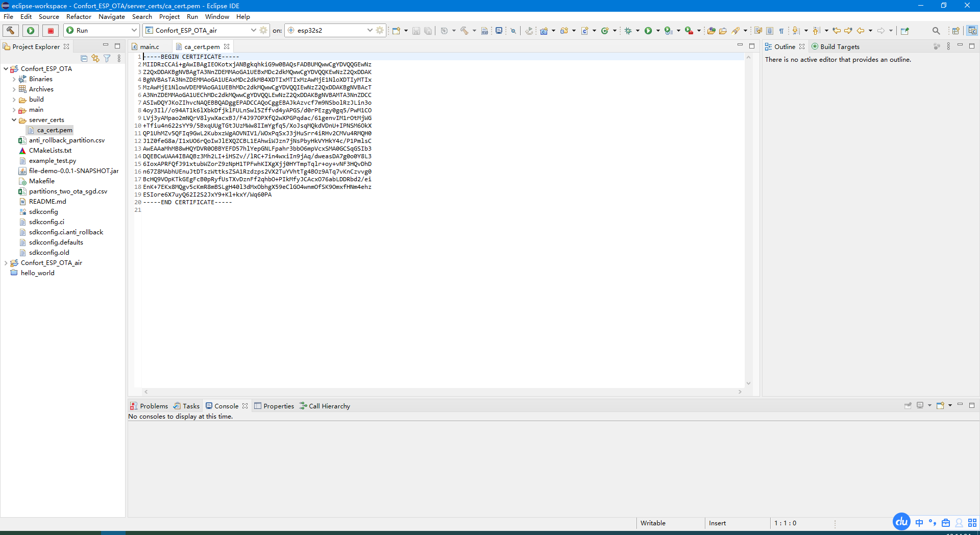The width and height of the screenshot is (980, 535).
Task: Collapse All in Project Explorer
Action: (x=84, y=58)
